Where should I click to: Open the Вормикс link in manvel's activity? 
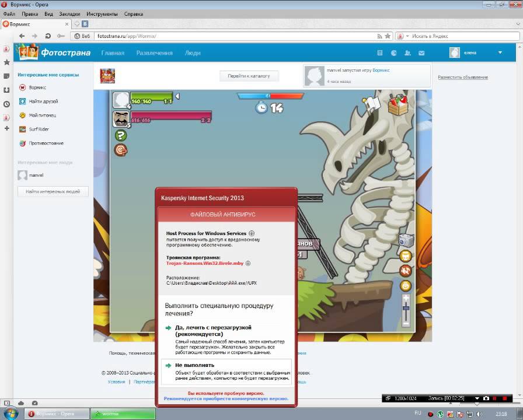pyautogui.click(x=381, y=71)
